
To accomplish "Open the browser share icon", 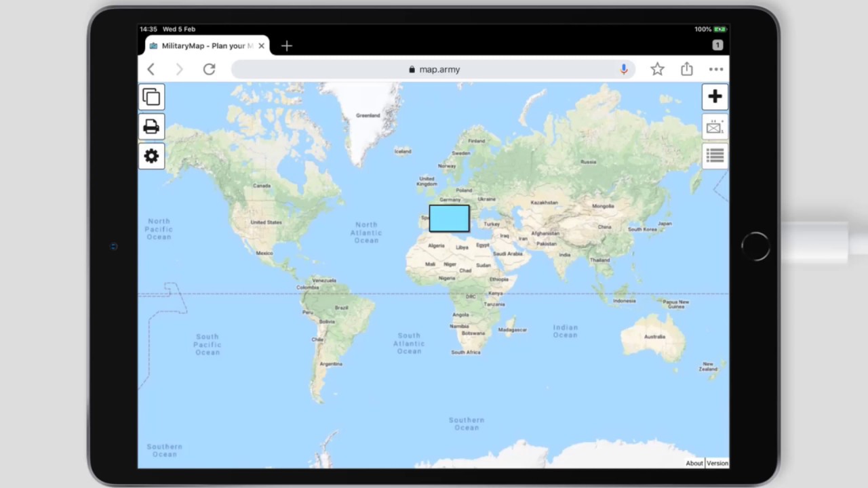I will pyautogui.click(x=687, y=69).
